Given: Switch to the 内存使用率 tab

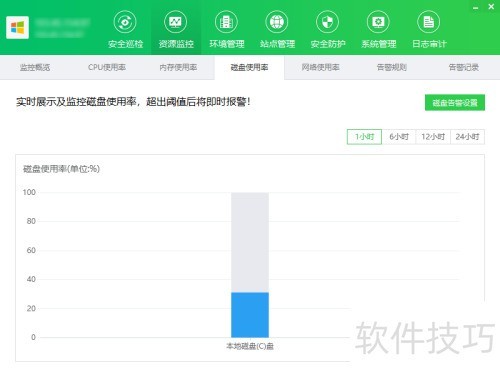Looking at the screenshot, I should tap(178, 67).
